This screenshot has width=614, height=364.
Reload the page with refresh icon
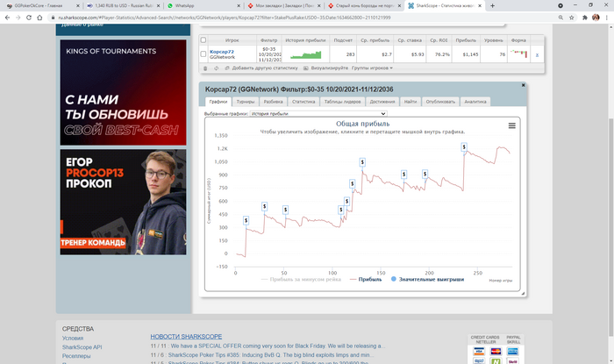(x=29, y=18)
